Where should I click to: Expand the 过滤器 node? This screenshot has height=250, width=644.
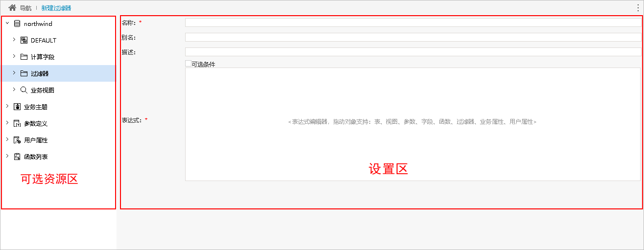pyautogui.click(x=14, y=73)
